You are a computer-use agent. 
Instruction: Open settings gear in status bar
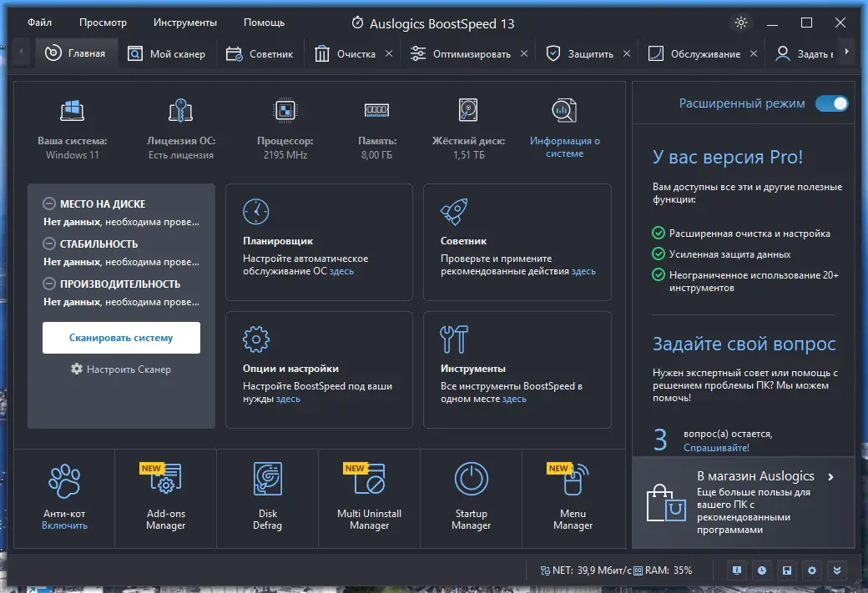(x=811, y=570)
